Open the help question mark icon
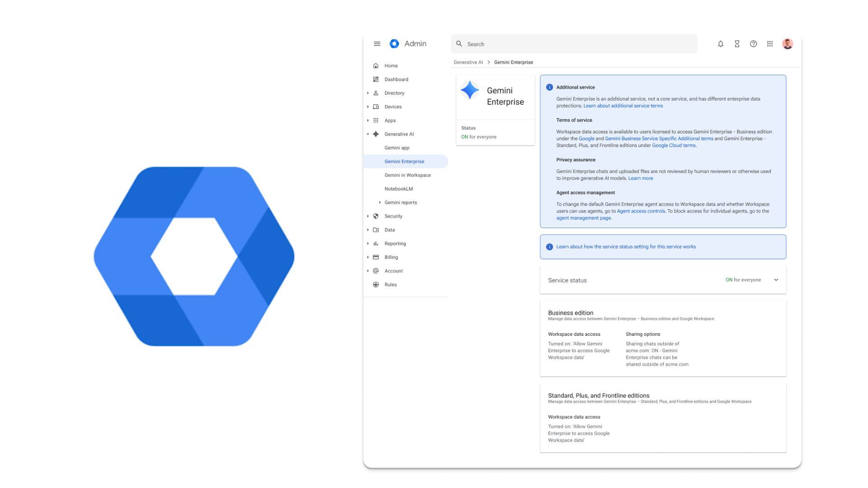The image size is (868, 488). click(753, 44)
